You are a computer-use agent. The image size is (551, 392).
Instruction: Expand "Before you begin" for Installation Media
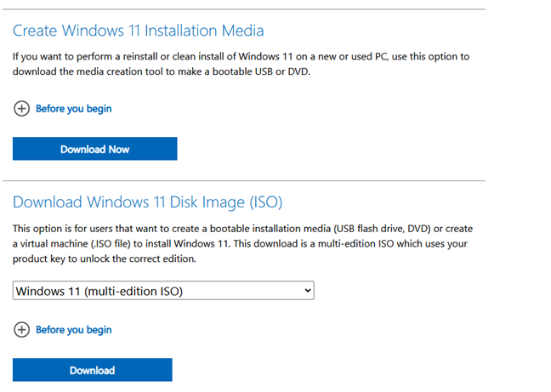point(73,109)
